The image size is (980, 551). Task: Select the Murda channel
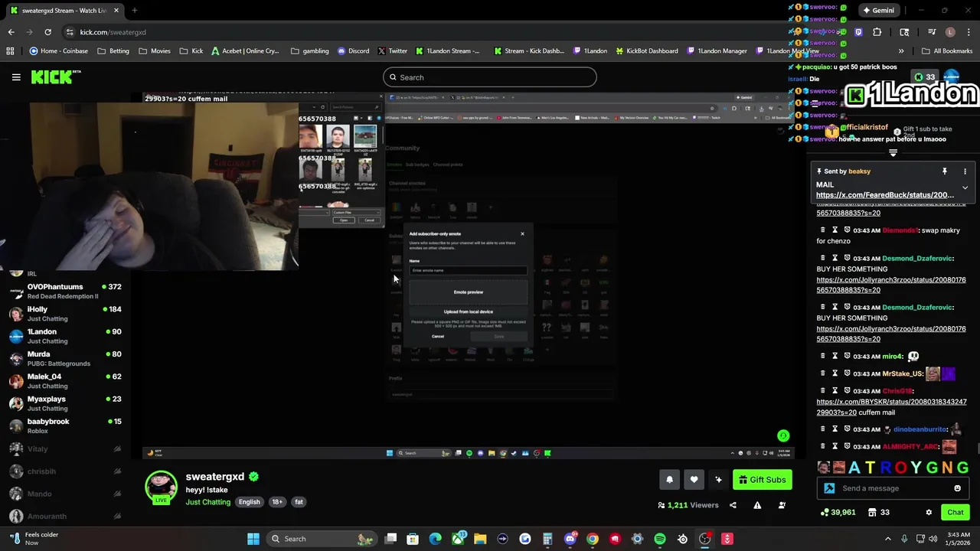[x=65, y=358]
